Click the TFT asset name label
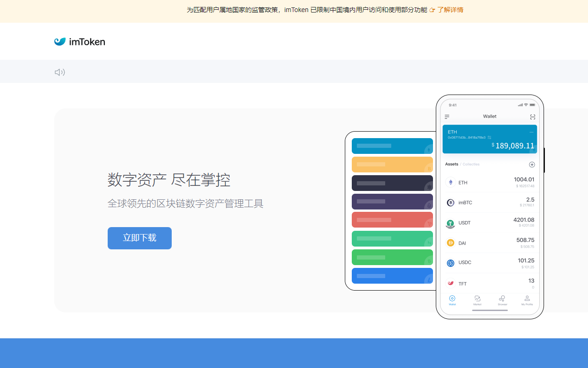Screen dimensions: 588x368 tap(463, 284)
